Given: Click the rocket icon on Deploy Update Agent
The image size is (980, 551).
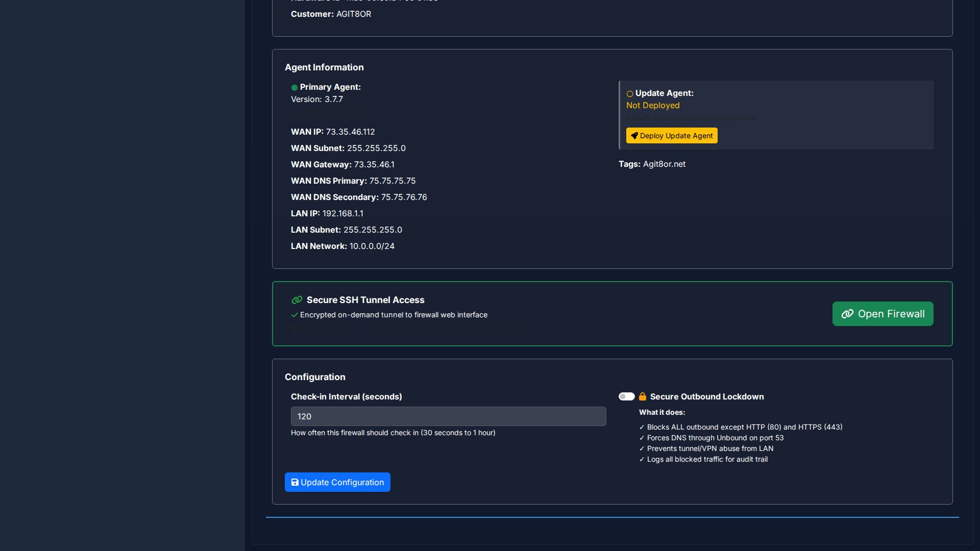Looking at the screenshot, I should pyautogui.click(x=634, y=136).
